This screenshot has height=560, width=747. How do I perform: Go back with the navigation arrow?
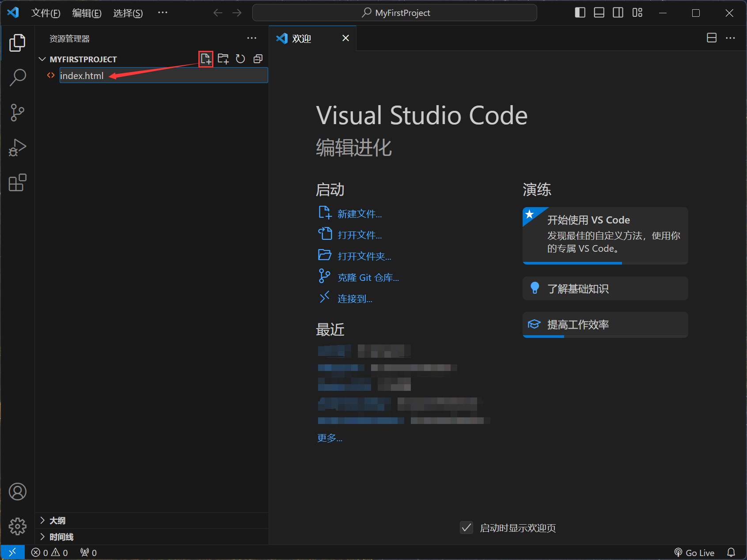(x=218, y=13)
